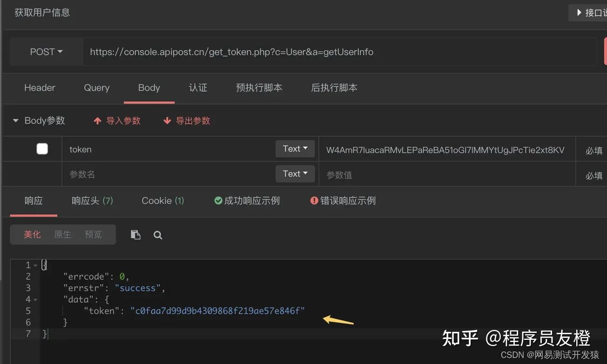Click the export parameters download icon
This screenshot has width=607, height=364.
pyautogui.click(x=167, y=120)
